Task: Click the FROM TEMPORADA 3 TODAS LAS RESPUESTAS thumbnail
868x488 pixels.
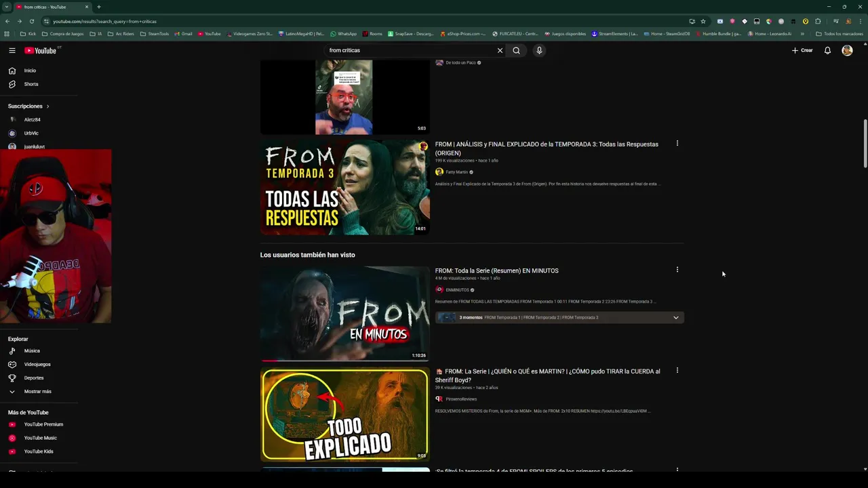Action: (x=345, y=188)
